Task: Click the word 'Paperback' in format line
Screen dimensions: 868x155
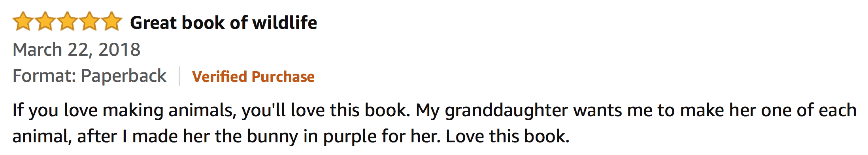Action: (124, 76)
